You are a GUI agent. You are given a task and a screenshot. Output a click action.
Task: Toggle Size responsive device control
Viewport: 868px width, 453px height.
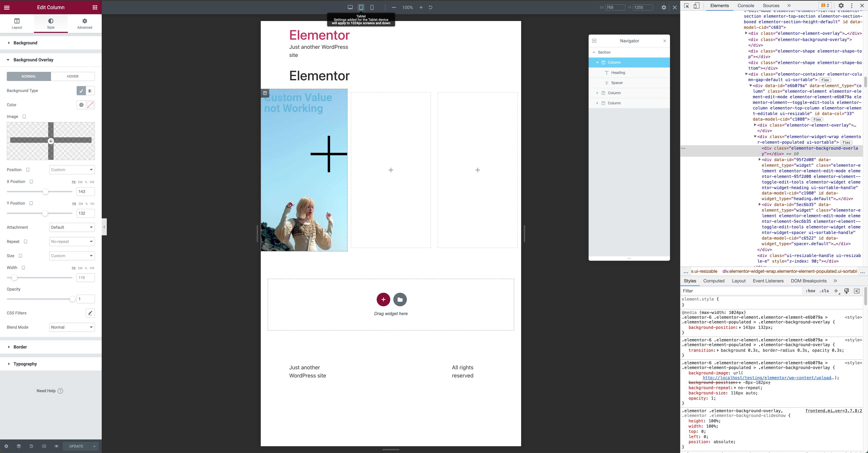tap(20, 256)
